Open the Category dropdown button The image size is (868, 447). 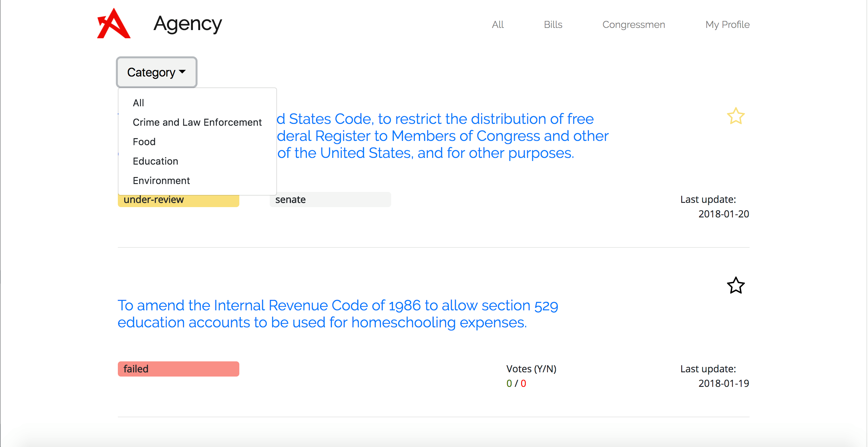click(157, 72)
